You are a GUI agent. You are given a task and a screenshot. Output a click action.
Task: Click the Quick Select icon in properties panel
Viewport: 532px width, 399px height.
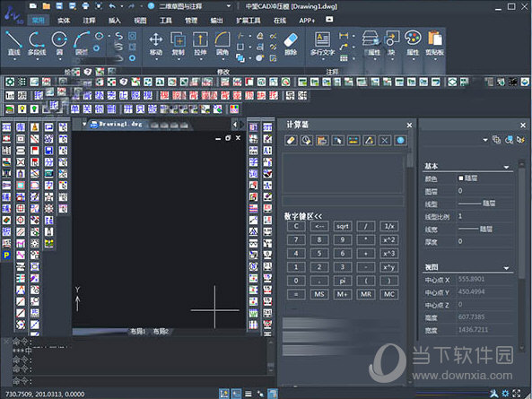click(x=521, y=140)
